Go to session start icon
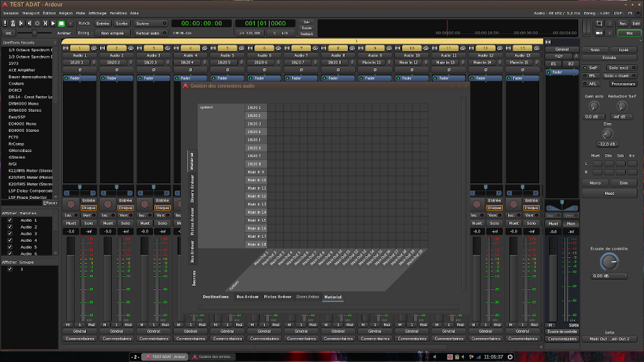The image size is (644, 362). tap(21, 23)
